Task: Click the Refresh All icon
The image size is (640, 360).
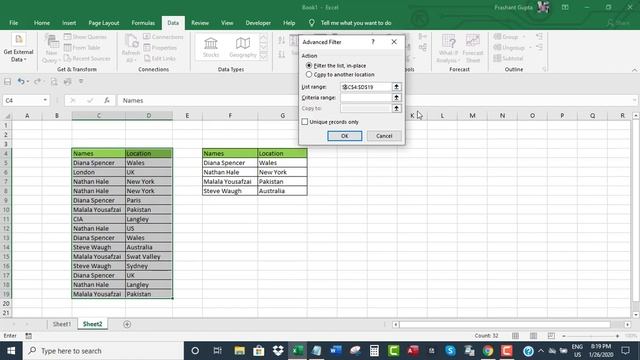Action: tap(131, 48)
